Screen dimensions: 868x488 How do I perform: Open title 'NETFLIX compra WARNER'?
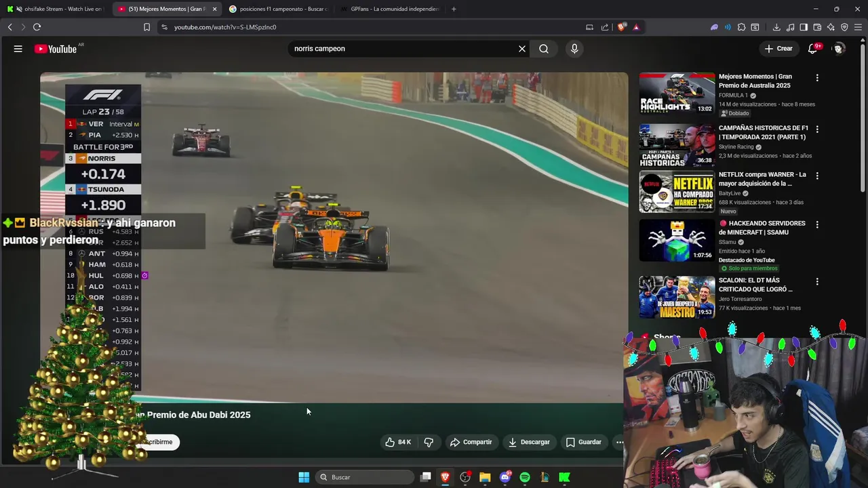point(762,179)
